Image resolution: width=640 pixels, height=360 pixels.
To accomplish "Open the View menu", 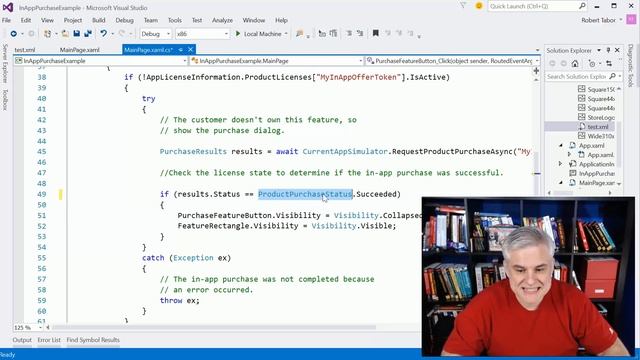I will (x=47, y=20).
